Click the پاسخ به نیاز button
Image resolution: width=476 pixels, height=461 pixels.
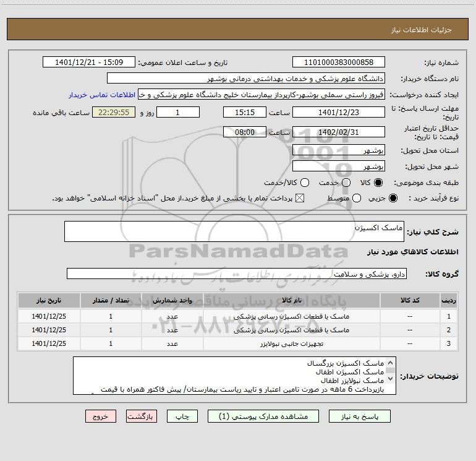pos(359,416)
